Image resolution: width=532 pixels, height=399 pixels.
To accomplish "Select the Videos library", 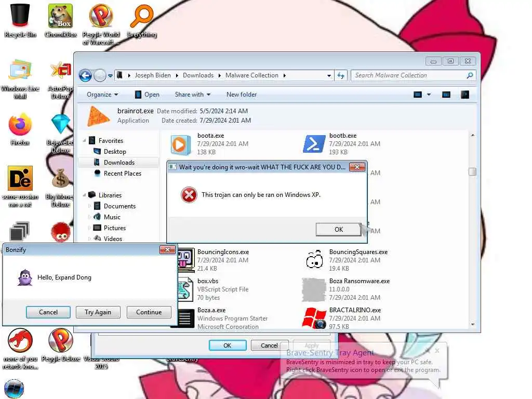I will coord(113,239).
